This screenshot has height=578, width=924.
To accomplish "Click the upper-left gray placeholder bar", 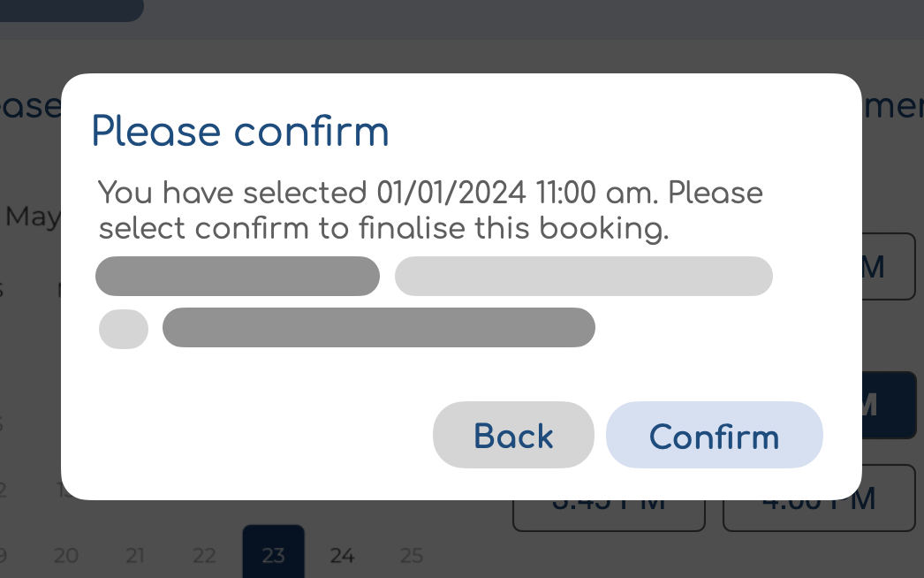I will tap(237, 276).
